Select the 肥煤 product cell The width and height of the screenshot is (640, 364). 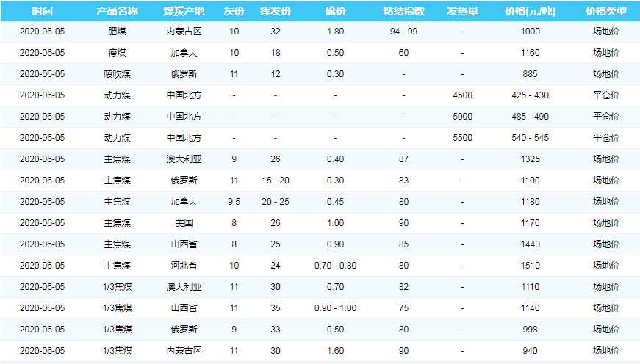tap(117, 32)
